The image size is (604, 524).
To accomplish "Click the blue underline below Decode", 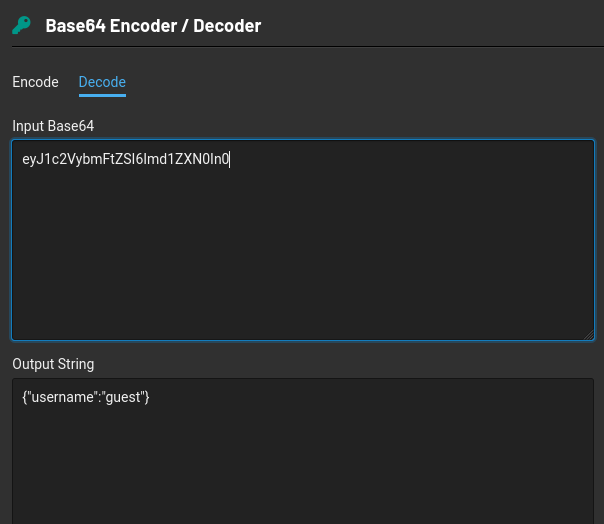I will point(102,95).
